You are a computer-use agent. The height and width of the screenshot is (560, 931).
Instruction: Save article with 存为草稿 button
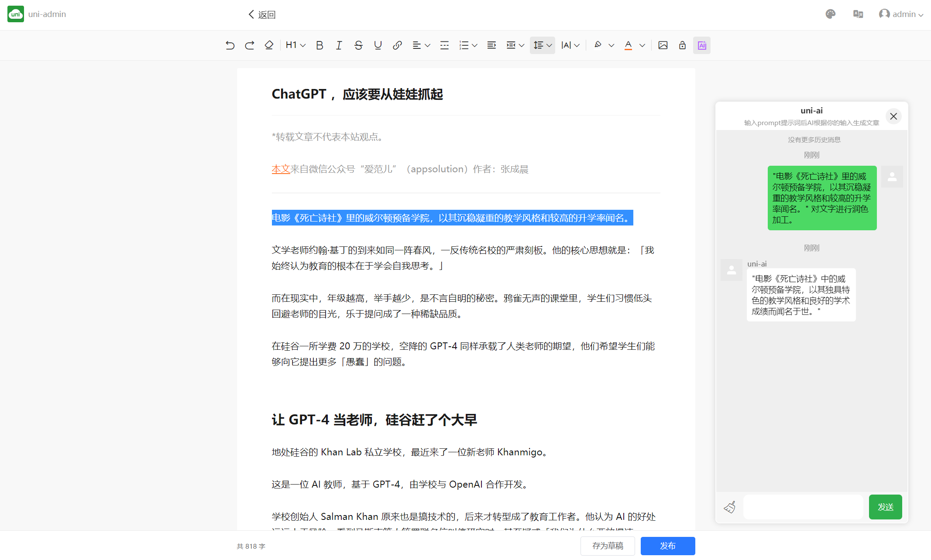pyautogui.click(x=608, y=546)
